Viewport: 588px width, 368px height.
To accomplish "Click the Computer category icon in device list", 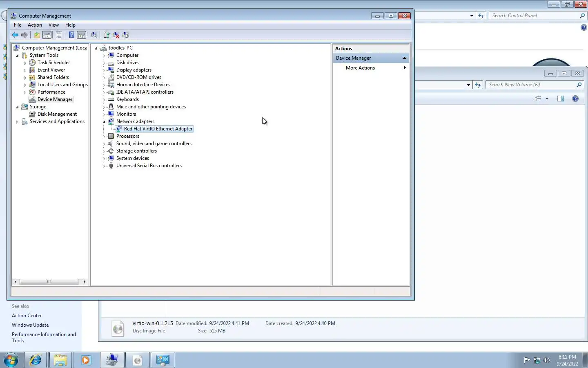I will click(111, 55).
